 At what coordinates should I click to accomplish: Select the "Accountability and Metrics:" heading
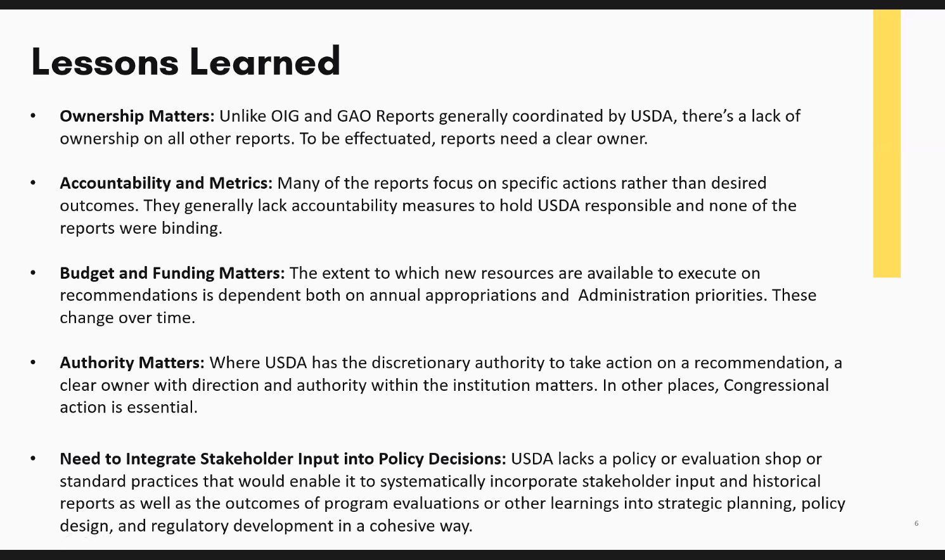166,183
